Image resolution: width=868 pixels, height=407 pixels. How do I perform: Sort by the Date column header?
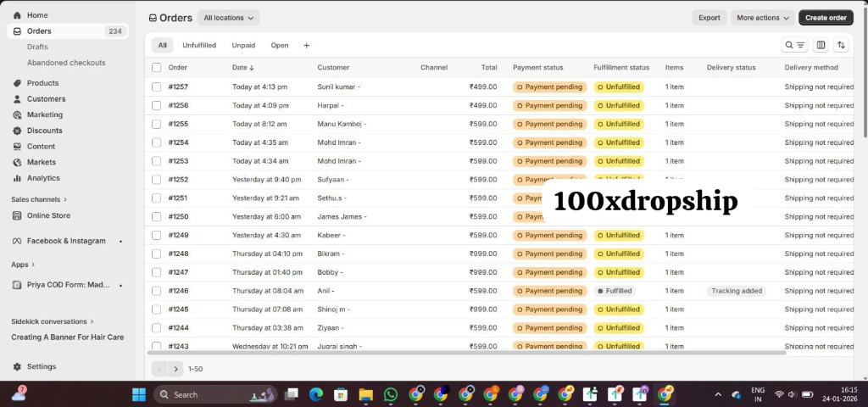[x=243, y=68]
